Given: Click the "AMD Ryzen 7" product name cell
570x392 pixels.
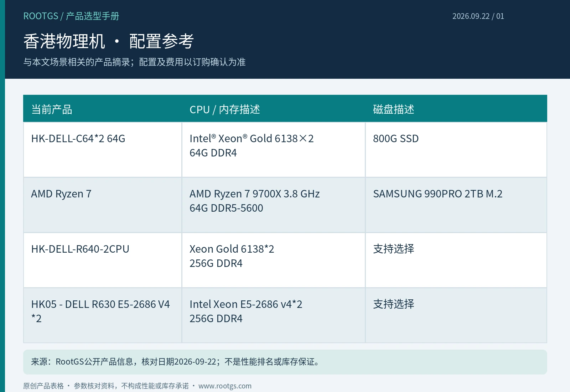Looking at the screenshot, I should click(x=103, y=205).
